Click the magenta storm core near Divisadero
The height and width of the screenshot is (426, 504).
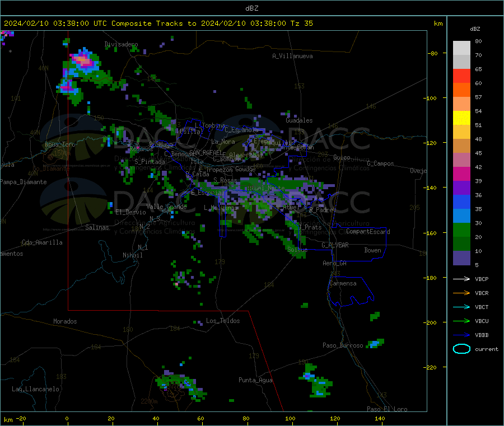pyautogui.click(x=83, y=60)
